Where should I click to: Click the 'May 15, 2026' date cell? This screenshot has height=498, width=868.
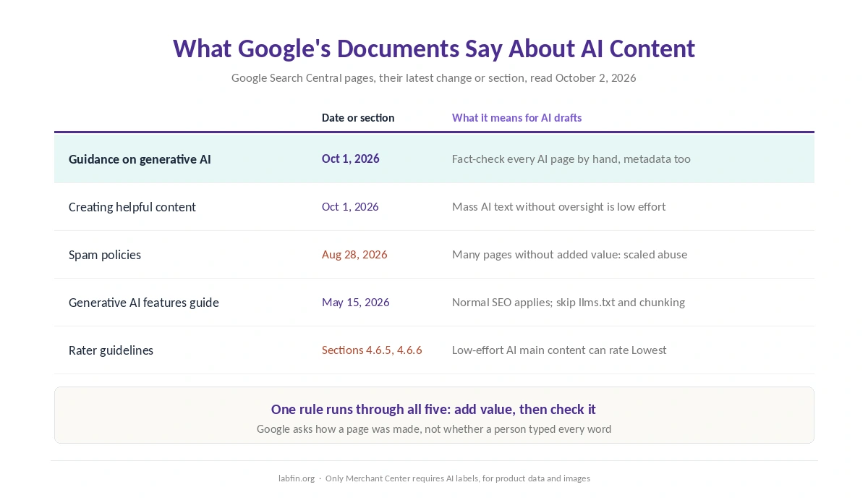pyautogui.click(x=356, y=302)
